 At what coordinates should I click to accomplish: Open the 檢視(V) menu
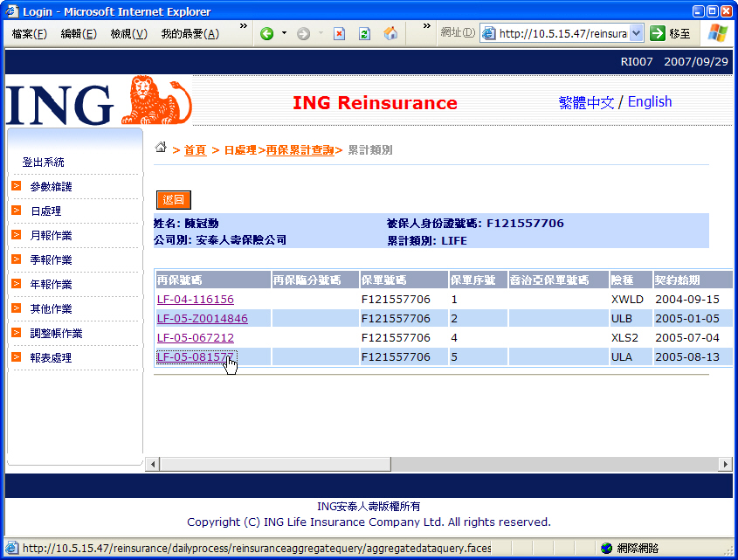pos(129,34)
